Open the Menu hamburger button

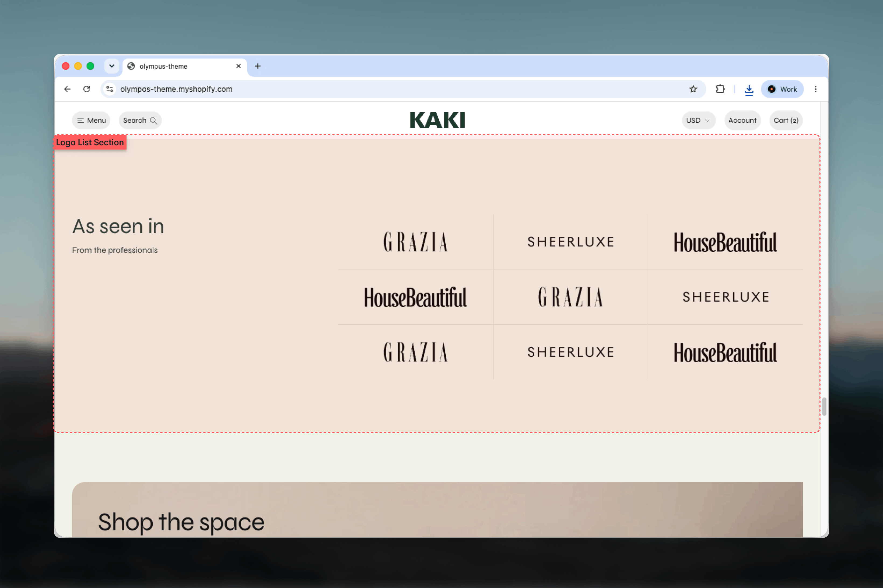pyautogui.click(x=91, y=121)
